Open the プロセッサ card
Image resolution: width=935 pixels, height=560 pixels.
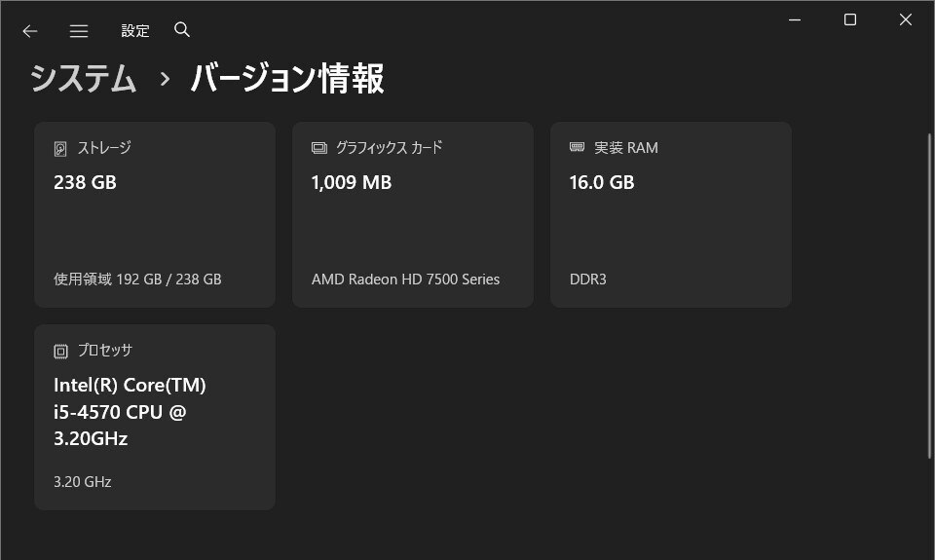click(155, 417)
